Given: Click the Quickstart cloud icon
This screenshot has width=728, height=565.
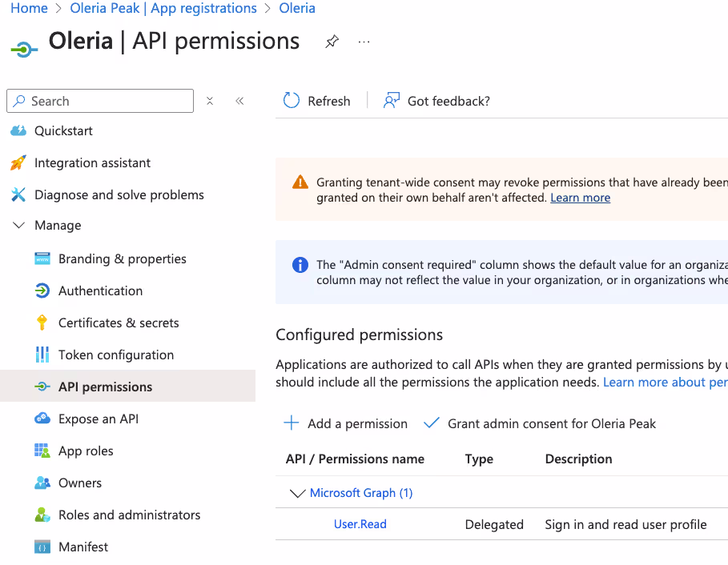Looking at the screenshot, I should click(x=18, y=130).
